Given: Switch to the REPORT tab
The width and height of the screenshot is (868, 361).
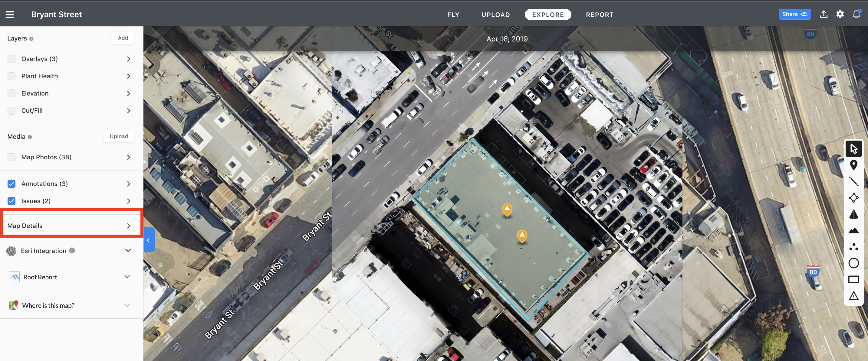Looking at the screenshot, I should coord(600,15).
